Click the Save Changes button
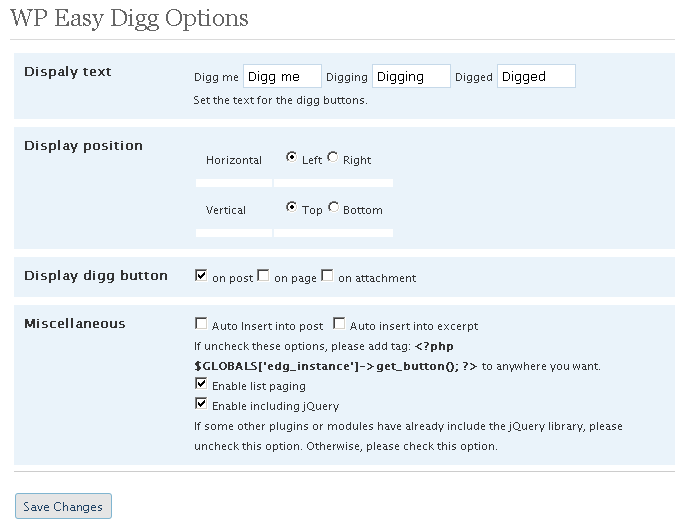Viewport: 689px width, 528px height. [x=63, y=506]
